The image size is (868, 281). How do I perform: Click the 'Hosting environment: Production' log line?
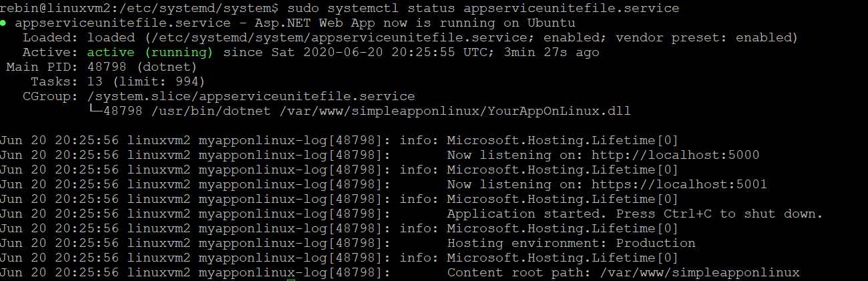(x=572, y=243)
